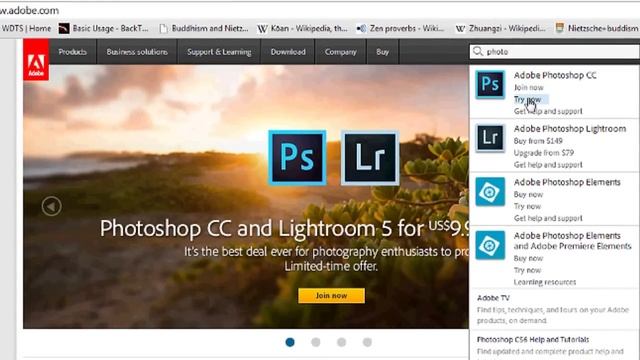Select the second carousel dot

coord(316,342)
